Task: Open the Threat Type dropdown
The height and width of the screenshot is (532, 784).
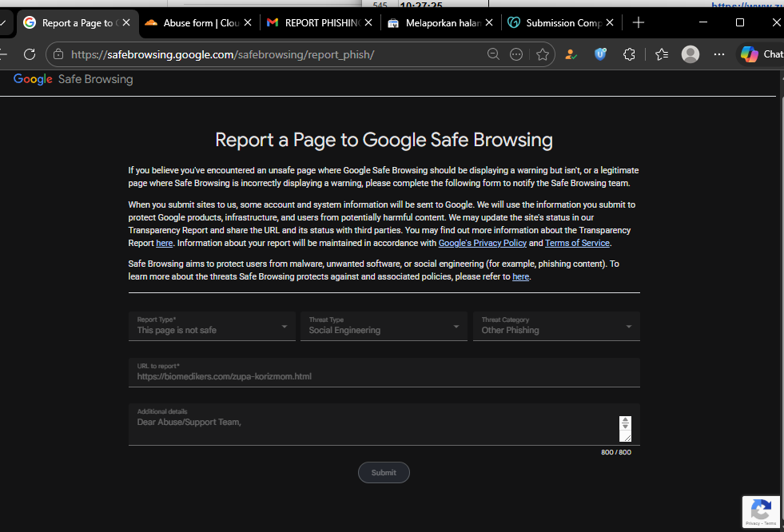Action: [x=384, y=326]
